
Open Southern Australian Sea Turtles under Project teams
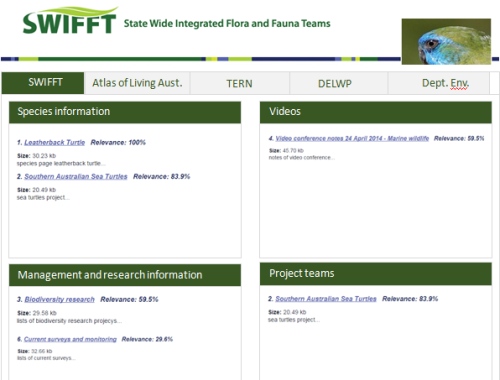(326, 299)
